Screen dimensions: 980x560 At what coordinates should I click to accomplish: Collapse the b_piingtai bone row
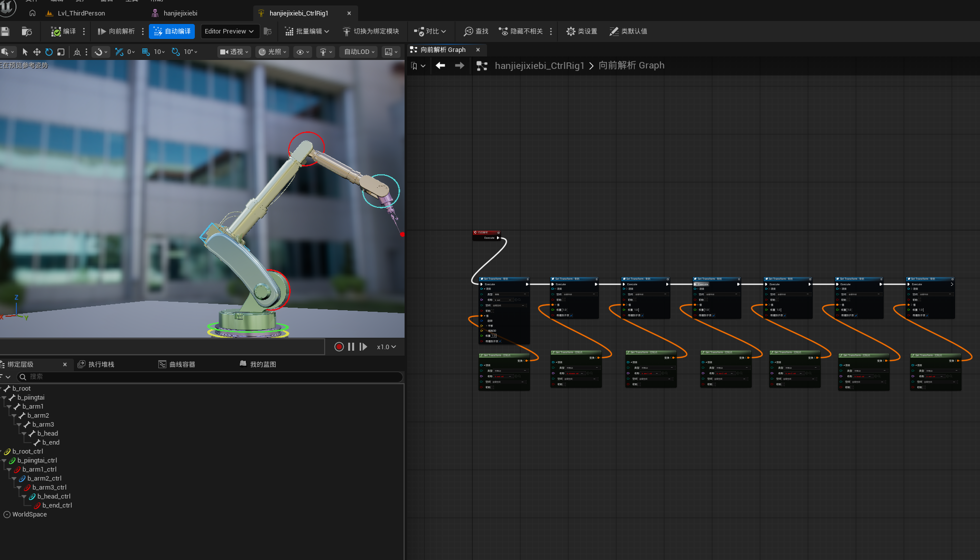(4, 398)
